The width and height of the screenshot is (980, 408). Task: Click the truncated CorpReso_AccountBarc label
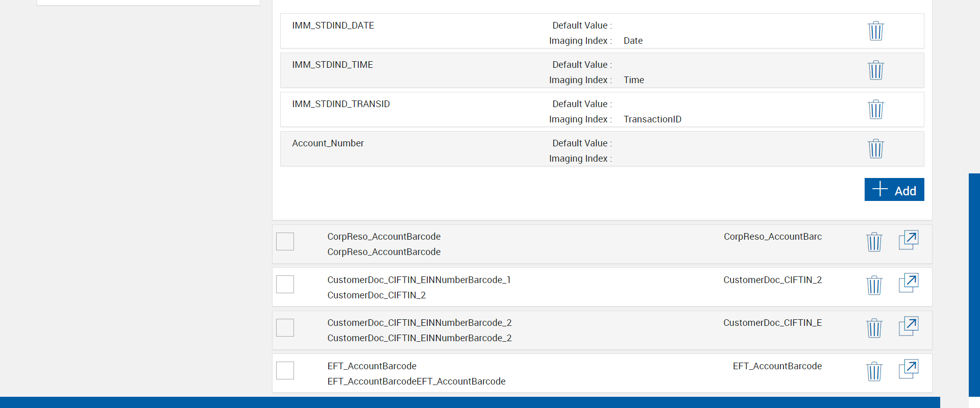pos(773,237)
